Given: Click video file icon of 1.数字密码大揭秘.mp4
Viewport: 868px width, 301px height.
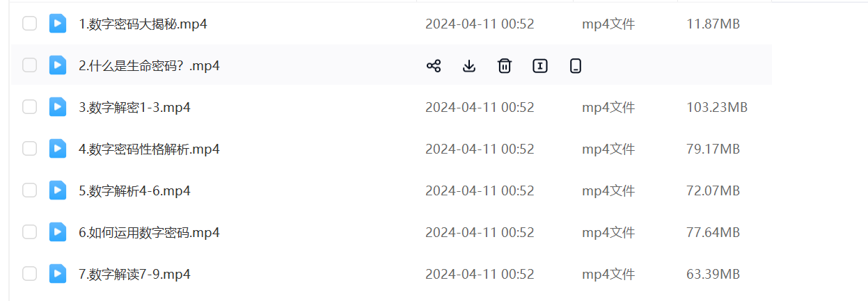Looking at the screenshot, I should pos(58,24).
